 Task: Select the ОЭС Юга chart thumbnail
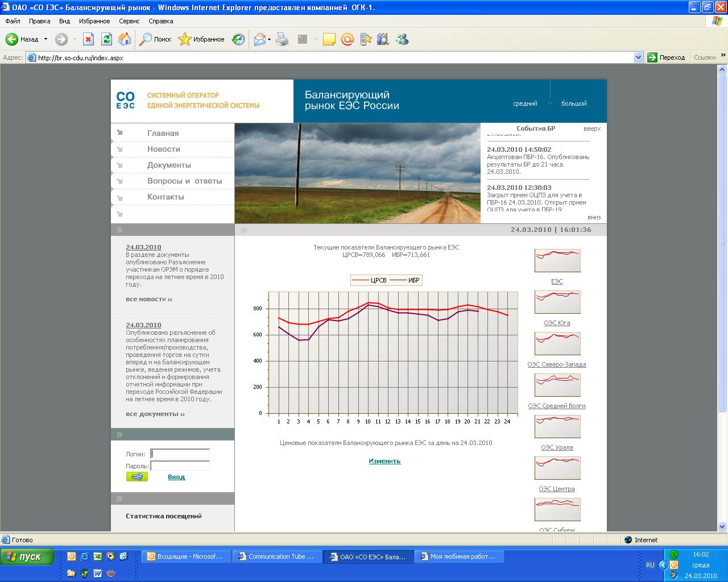point(557,302)
